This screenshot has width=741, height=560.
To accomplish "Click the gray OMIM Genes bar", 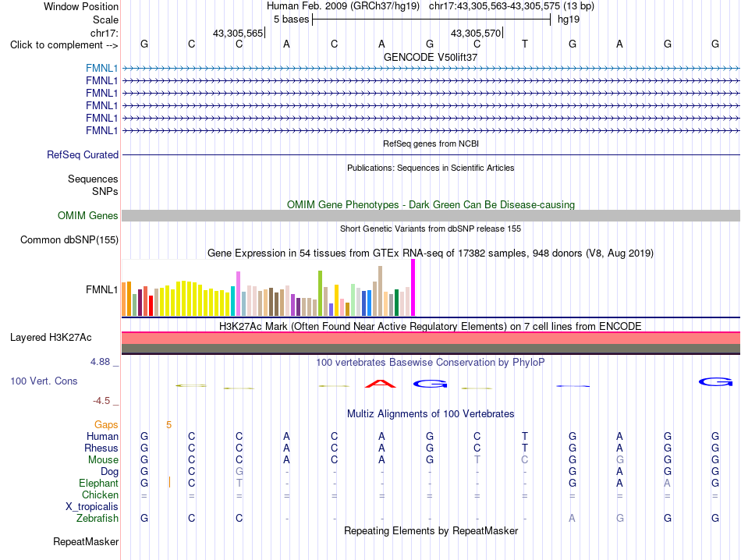I will (431, 215).
